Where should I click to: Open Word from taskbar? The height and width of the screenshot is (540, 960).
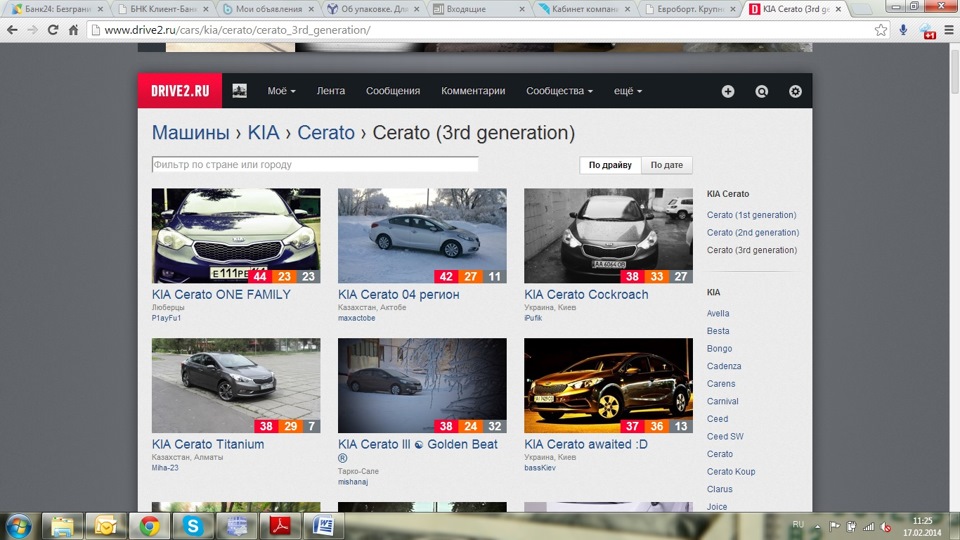[323, 526]
